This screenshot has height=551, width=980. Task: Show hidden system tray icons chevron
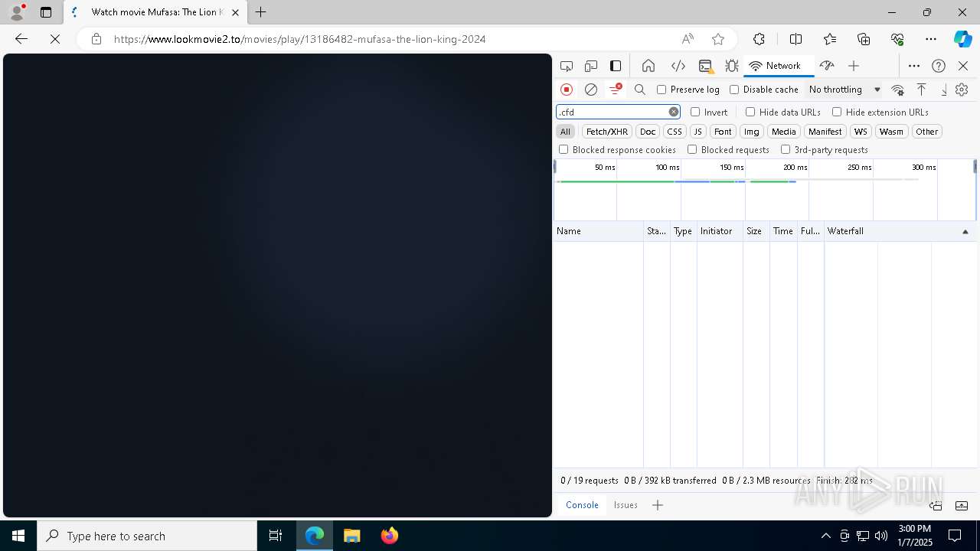(825, 536)
